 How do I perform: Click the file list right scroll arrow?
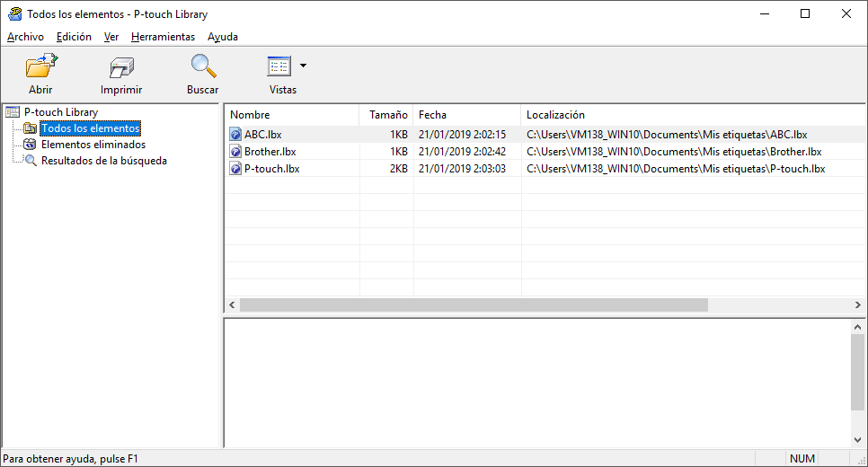coord(857,304)
